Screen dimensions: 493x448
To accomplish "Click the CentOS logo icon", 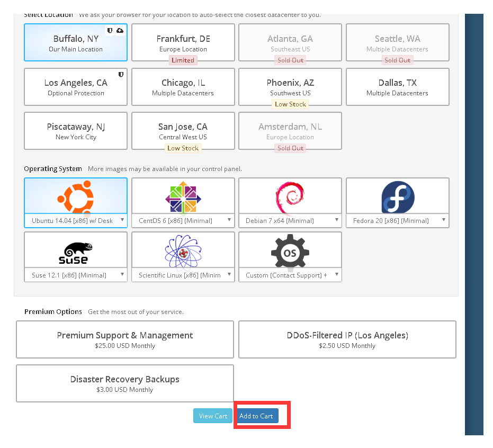I will tap(183, 198).
